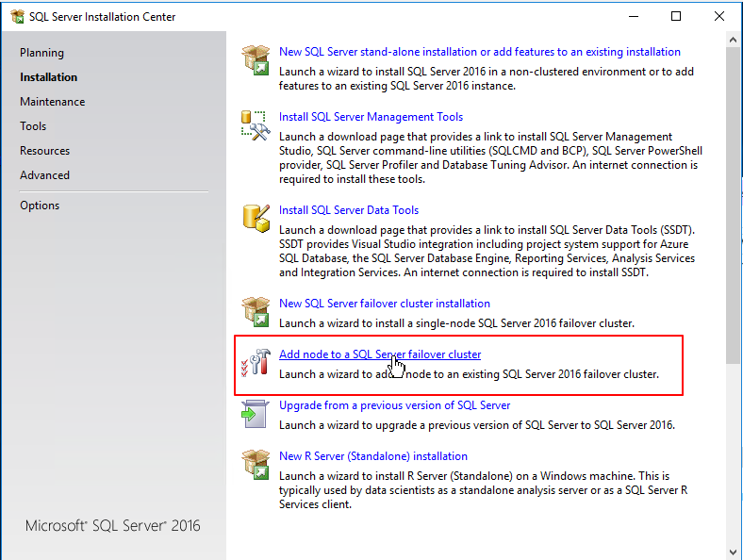Click 'node to an existing SQL Server 2016 failover cluster' text
The height and width of the screenshot is (560, 743).
coord(533,374)
